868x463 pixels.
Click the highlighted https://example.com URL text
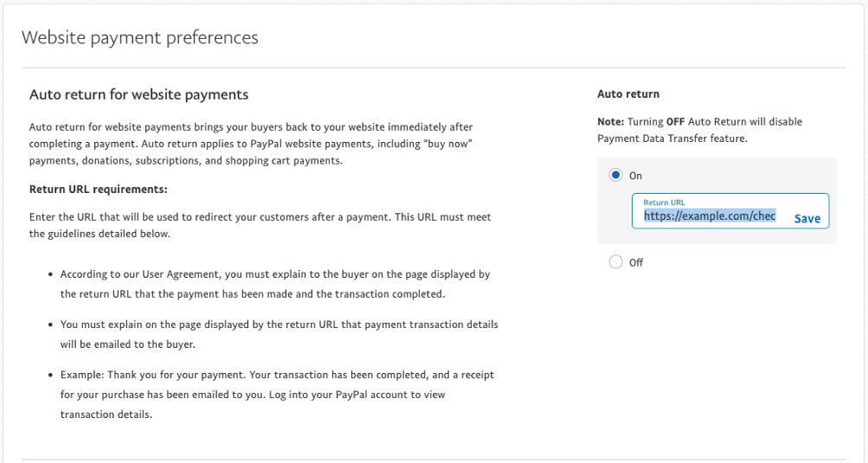[x=710, y=216]
